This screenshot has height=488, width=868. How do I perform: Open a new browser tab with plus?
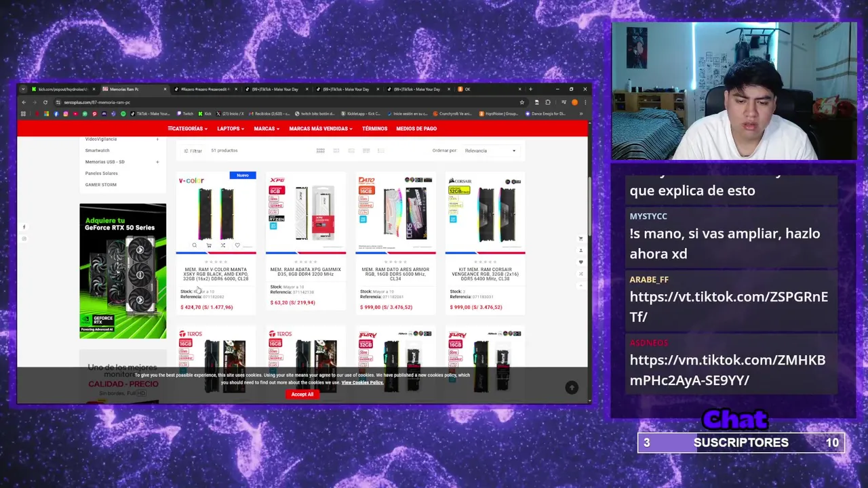click(x=530, y=89)
